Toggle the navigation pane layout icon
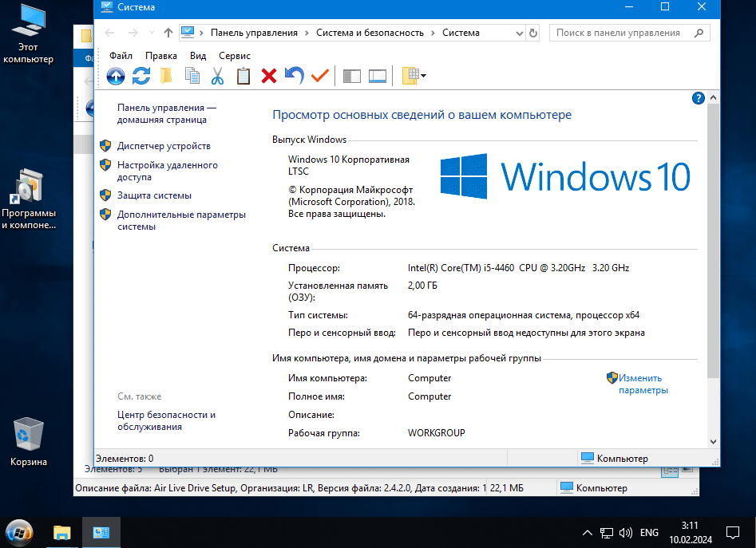This screenshot has height=548, width=756. tap(352, 76)
